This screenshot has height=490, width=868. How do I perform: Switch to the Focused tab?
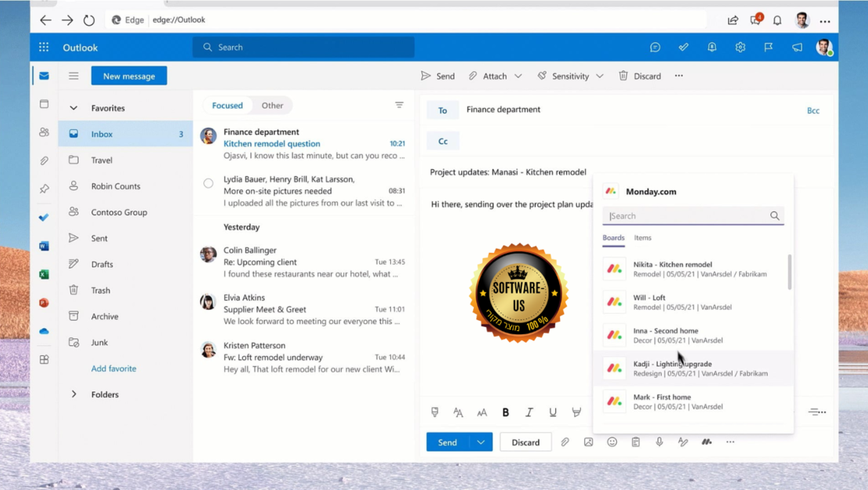coord(228,106)
